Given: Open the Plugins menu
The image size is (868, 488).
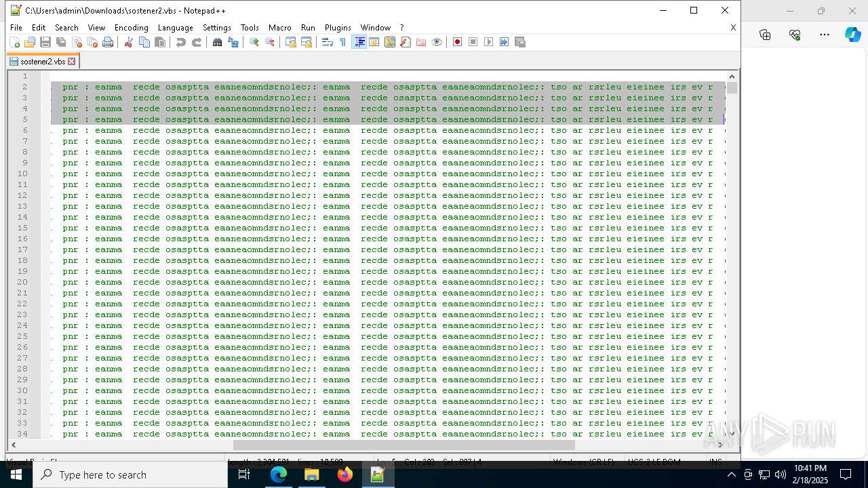Looking at the screenshot, I should [x=338, y=28].
